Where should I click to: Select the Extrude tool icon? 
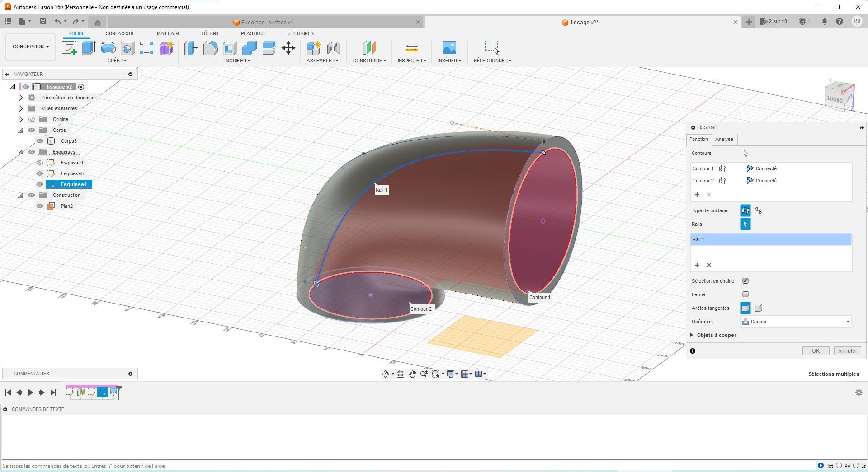(89, 48)
